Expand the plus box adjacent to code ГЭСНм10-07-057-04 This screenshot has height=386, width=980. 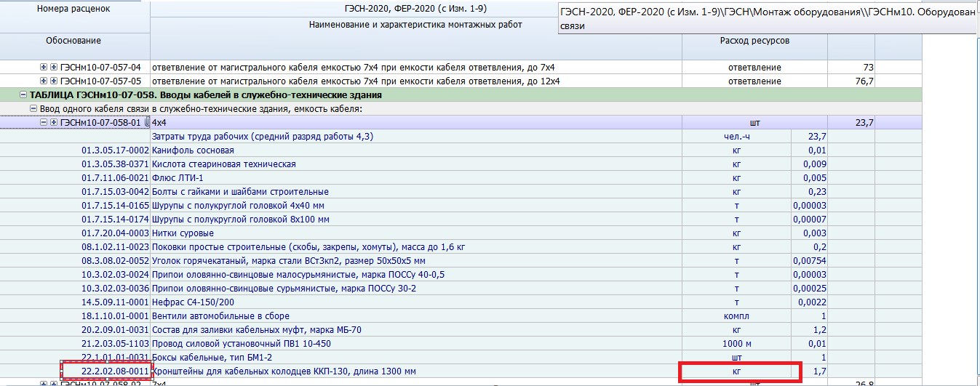click(54, 68)
